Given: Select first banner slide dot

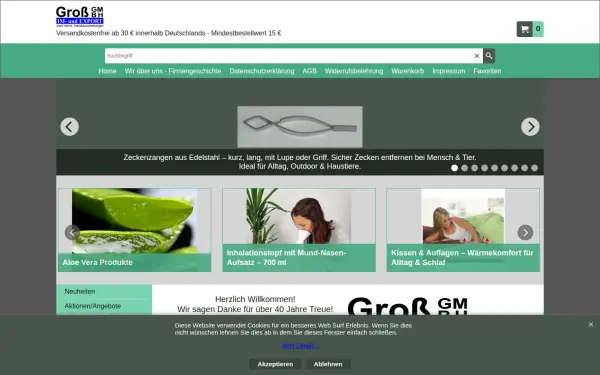Looking at the screenshot, I should click(454, 168).
